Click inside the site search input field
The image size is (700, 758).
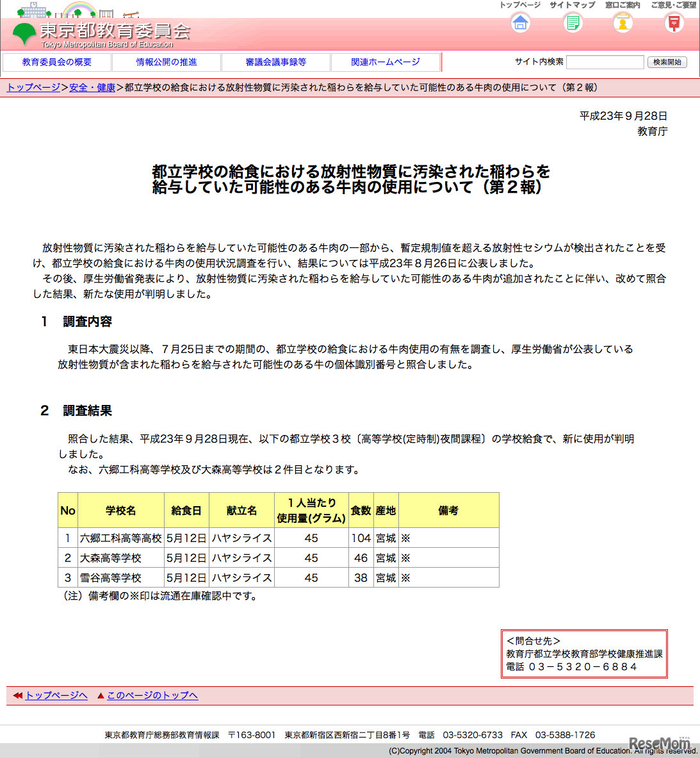coord(605,62)
